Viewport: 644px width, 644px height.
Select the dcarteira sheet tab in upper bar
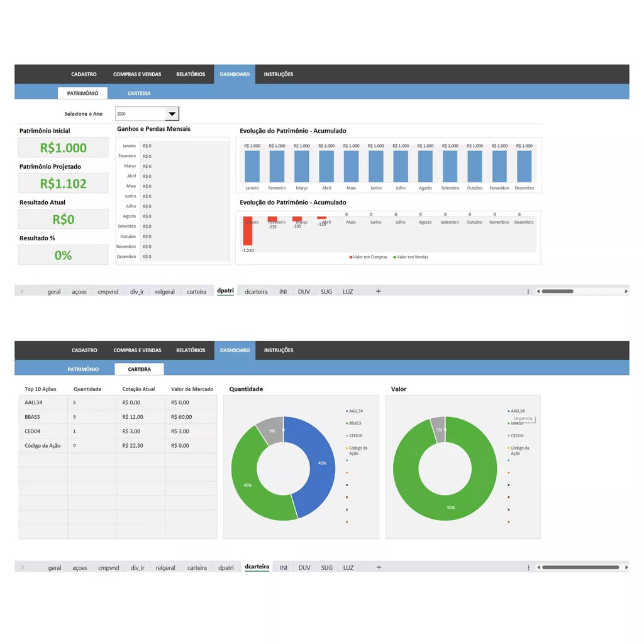click(x=256, y=292)
